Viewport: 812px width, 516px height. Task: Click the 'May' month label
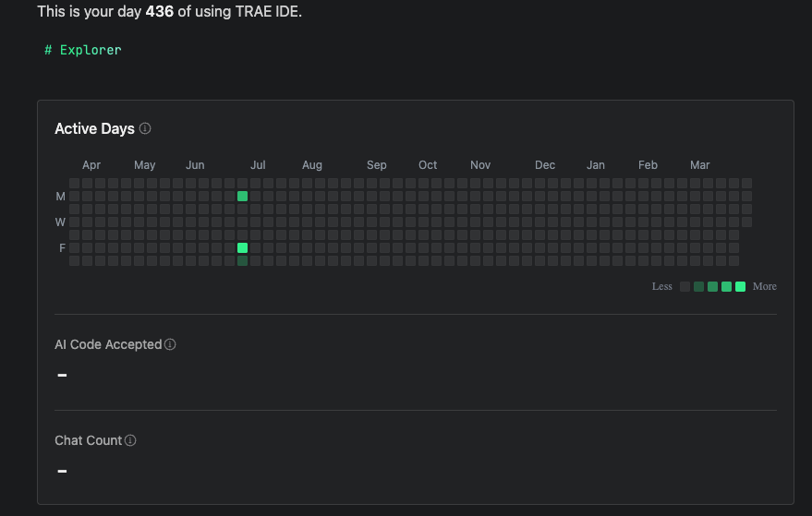(x=144, y=165)
